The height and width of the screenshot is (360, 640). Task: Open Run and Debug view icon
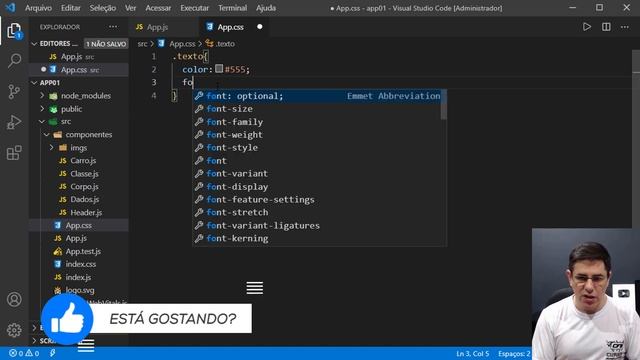(x=14, y=122)
